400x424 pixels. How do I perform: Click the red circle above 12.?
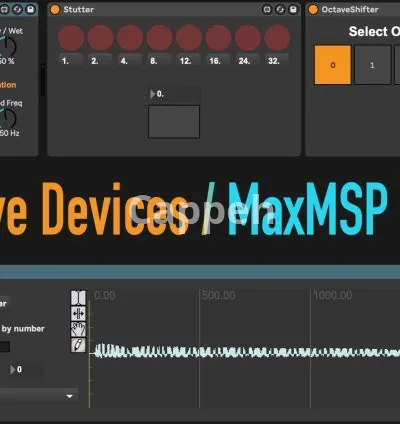click(x=189, y=38)
